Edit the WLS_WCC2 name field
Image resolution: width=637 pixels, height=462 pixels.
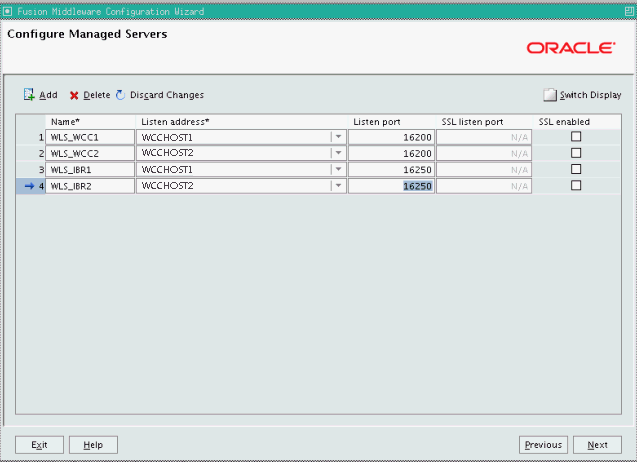[90, 154]
